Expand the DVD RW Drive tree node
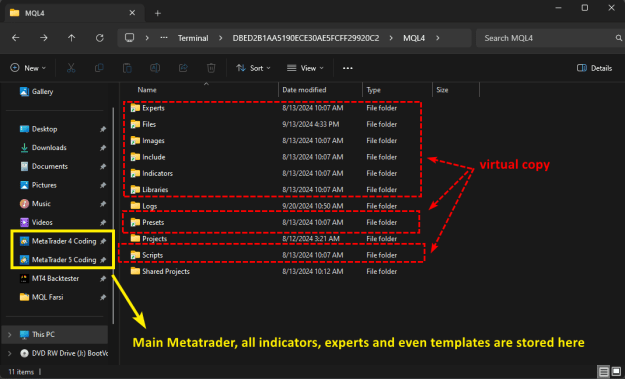This screenshot has width=625, height=379. click(10, 353)
